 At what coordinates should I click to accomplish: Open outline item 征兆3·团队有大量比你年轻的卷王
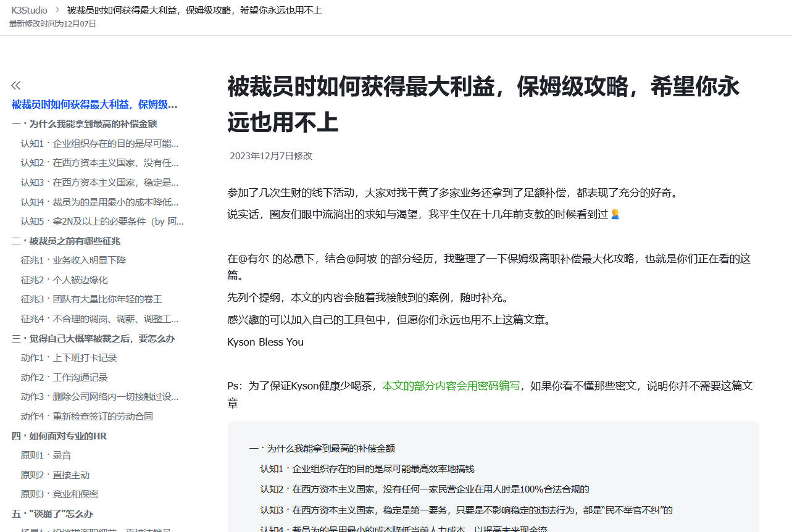(x=91, y=299)
